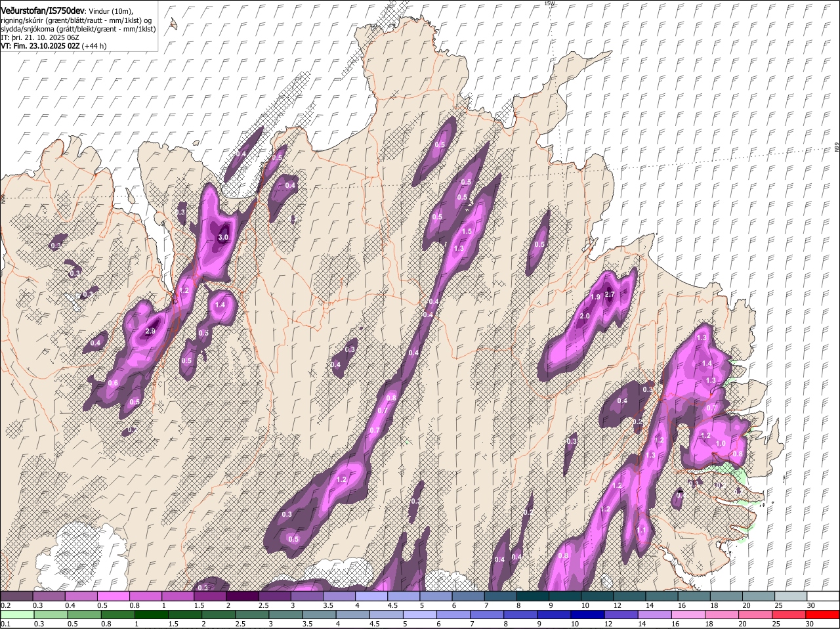Pick the 0.1 swatch in green legend row
The width and height of the screenshot is (840, 629).
click(17, 615)
